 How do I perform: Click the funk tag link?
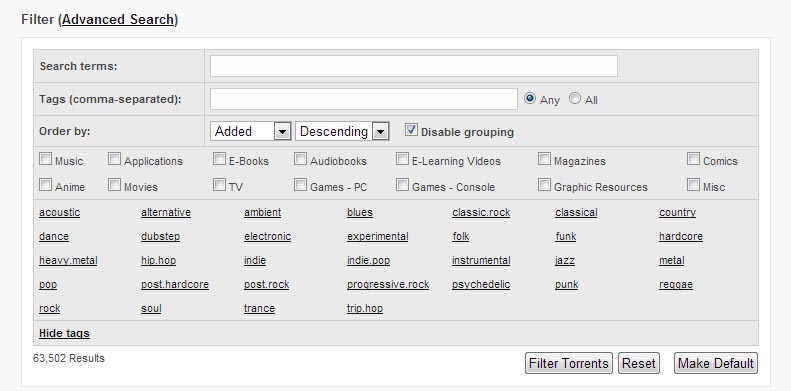point(566,237)
